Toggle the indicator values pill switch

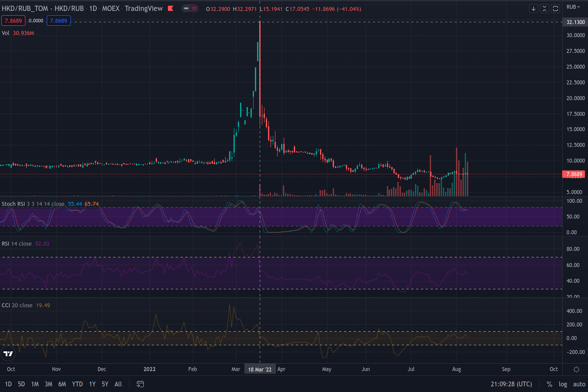[190, 9]
